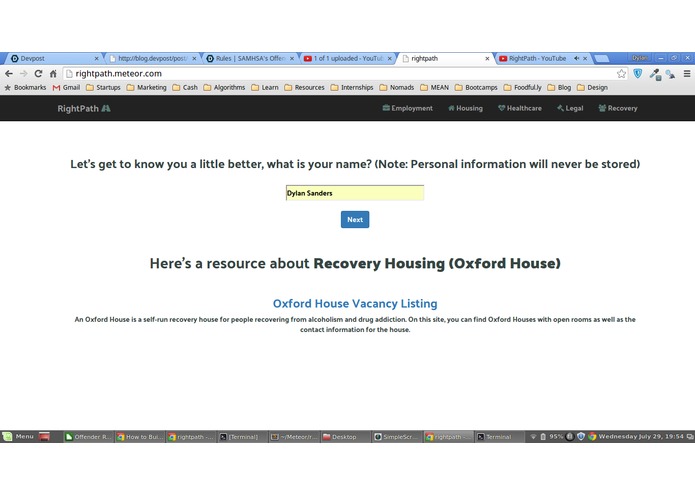
Task: Switch to the Desktop taskbar window
Action: 345,437
